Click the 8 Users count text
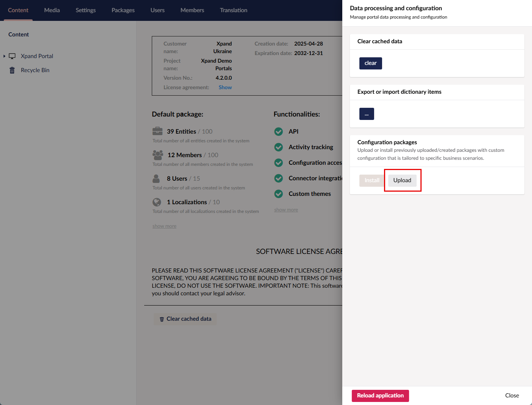The height and width of the screenshot is (405, 532). 177,178
